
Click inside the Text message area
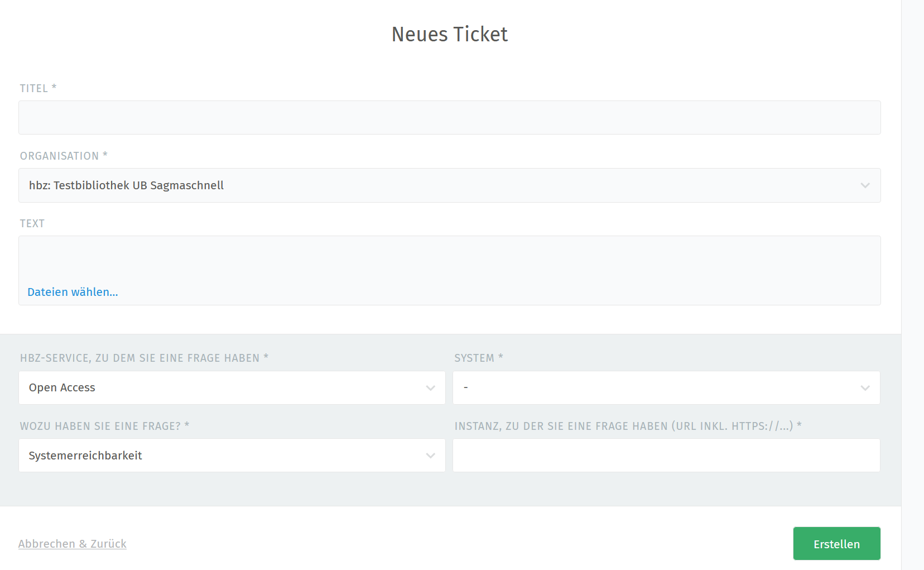pyautogui.click(x=449, y=260)
